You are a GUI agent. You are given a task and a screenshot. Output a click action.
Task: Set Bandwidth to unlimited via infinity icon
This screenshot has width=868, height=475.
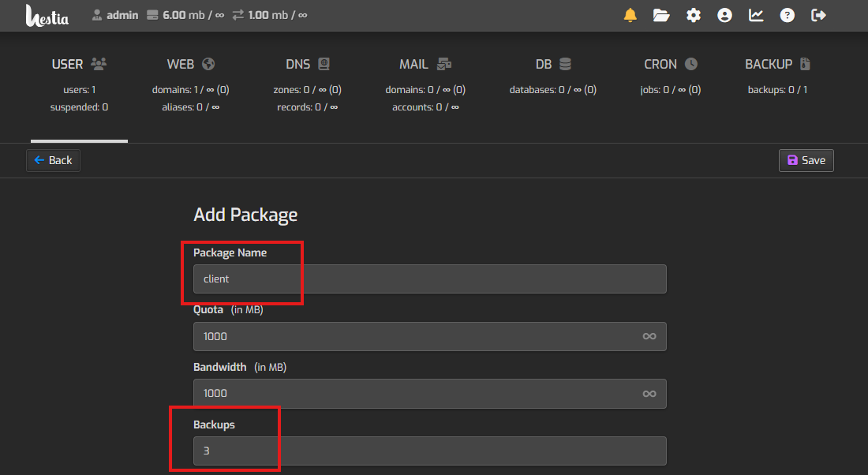tap(649, 393)
